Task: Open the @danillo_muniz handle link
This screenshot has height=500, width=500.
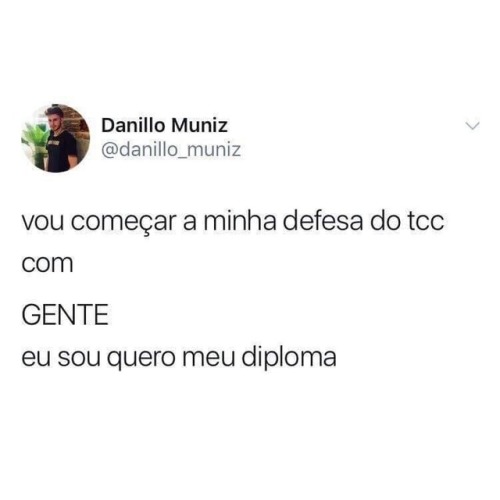Action: coord(171,150)
